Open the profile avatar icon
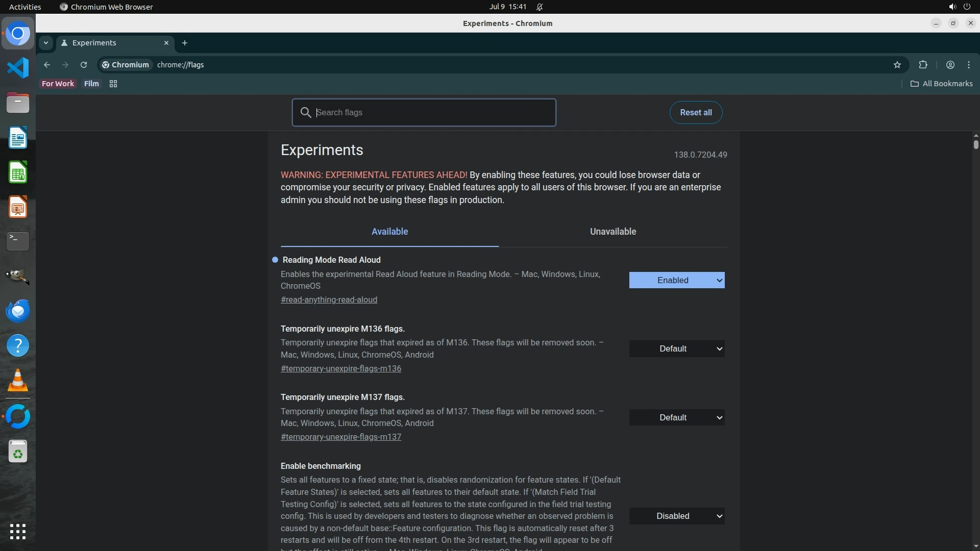980x551 pixels. [950, 65]
